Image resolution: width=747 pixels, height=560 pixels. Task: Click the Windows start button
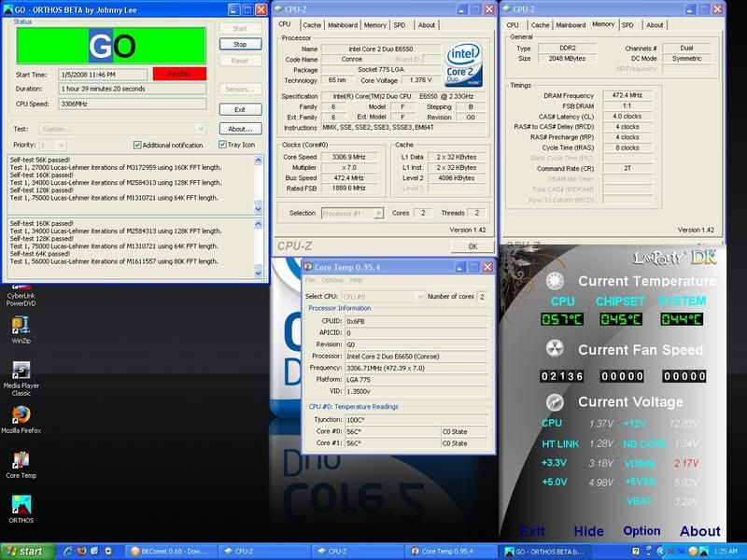(x=28, y=552)
